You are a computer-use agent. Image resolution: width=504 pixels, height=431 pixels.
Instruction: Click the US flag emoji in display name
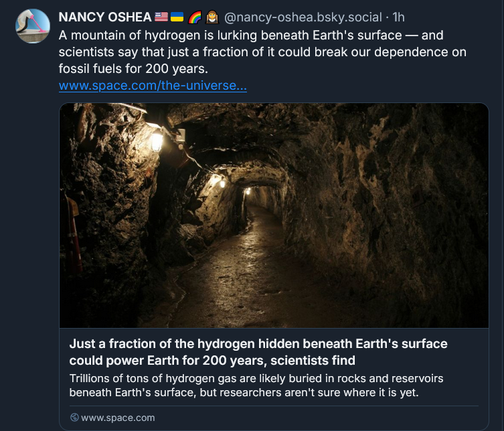coord(161,17)
